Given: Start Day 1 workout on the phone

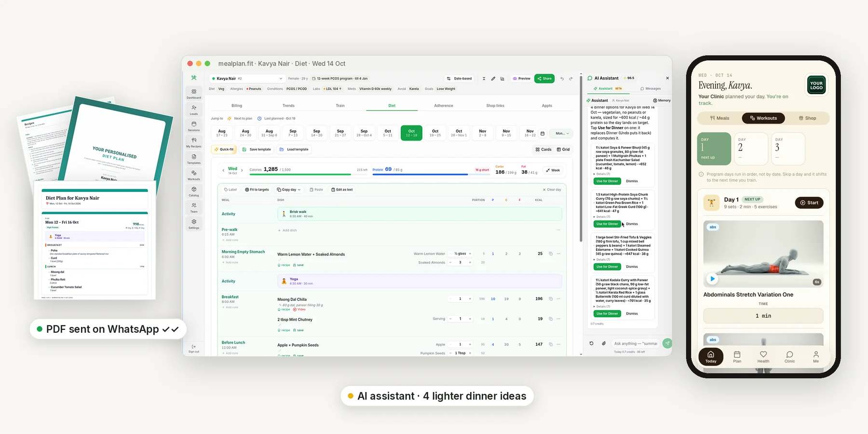Looking at the screenshot, I should click(x=809, y=203).
